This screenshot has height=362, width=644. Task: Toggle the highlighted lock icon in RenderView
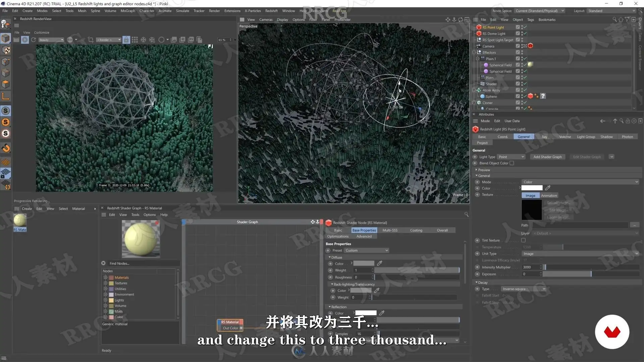pyautogui.click(x=126, y=40)
